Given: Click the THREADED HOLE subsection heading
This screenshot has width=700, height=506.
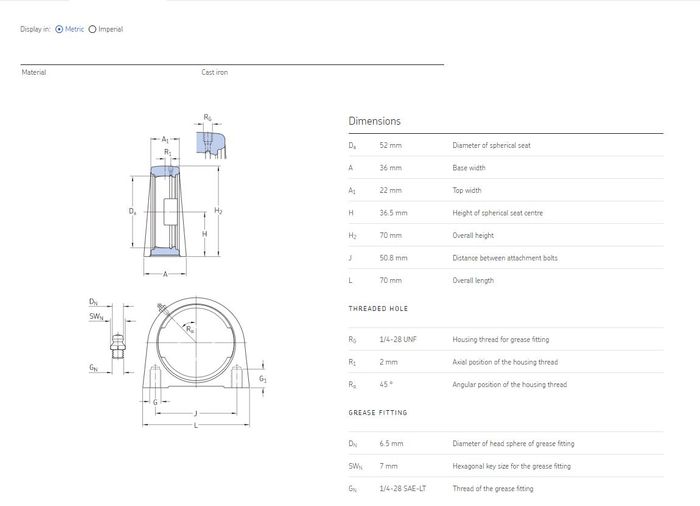Looking at the screenshot, I should pos(378,309).
